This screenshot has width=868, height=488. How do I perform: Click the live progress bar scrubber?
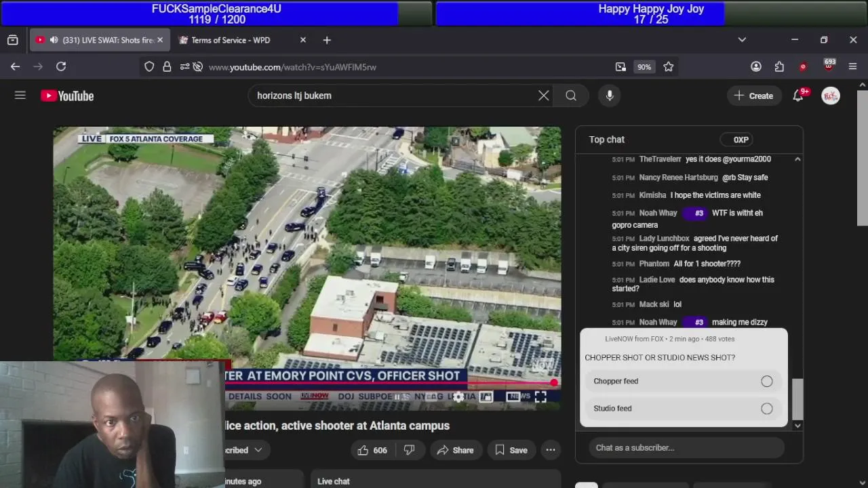tap(554, 383)
